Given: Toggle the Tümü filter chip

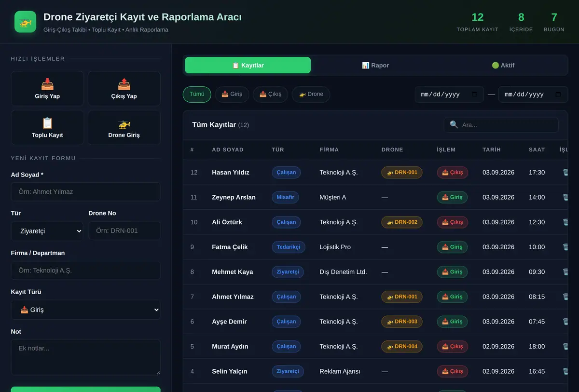Looking at the screenshot, I should pos(197,94).
